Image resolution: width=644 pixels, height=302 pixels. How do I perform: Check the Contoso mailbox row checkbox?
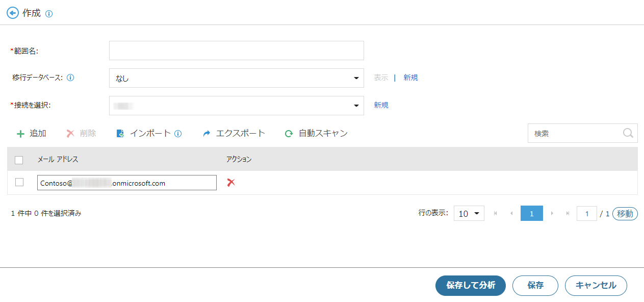19,182
